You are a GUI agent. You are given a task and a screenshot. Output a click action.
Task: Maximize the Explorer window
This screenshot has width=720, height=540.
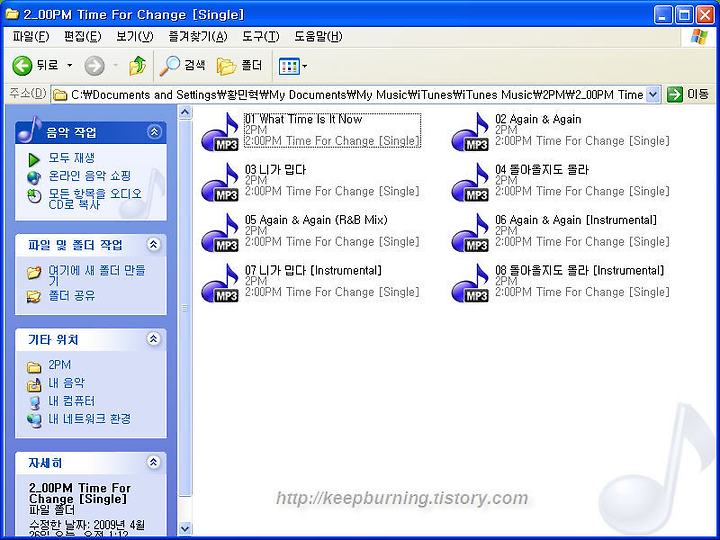[x=684, y=15]
